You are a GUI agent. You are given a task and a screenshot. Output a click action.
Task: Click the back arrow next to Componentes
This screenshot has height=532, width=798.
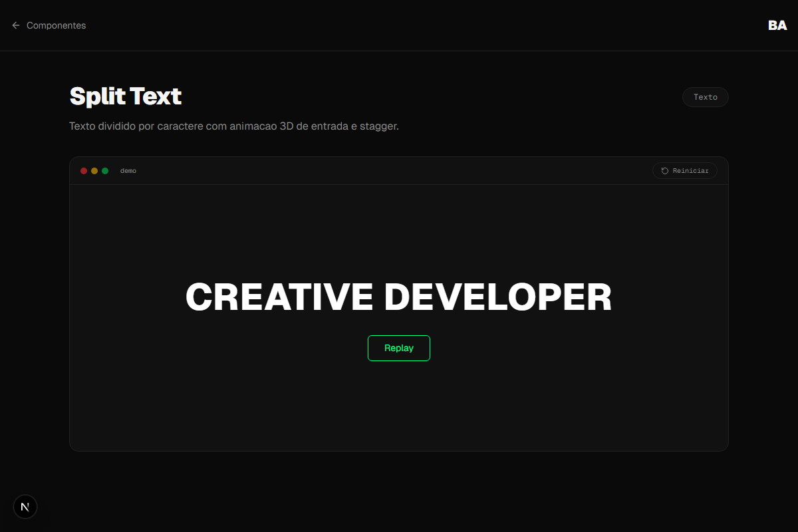coord(15,25)
